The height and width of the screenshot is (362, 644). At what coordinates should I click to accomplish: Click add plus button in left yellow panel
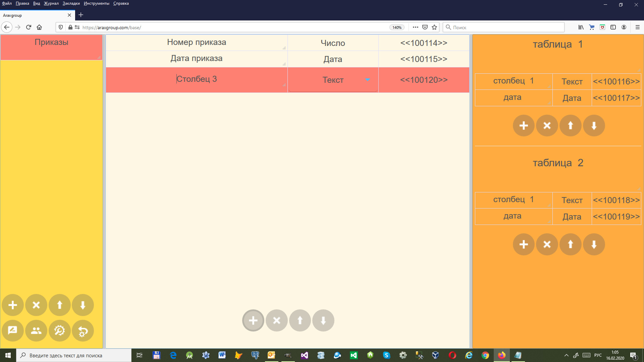pyautogui.click(x=13, y=305)
